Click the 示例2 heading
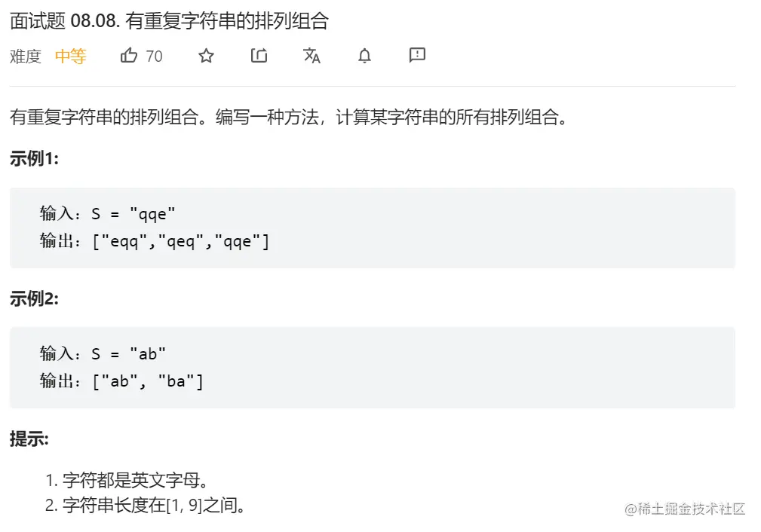 (34, 298)
